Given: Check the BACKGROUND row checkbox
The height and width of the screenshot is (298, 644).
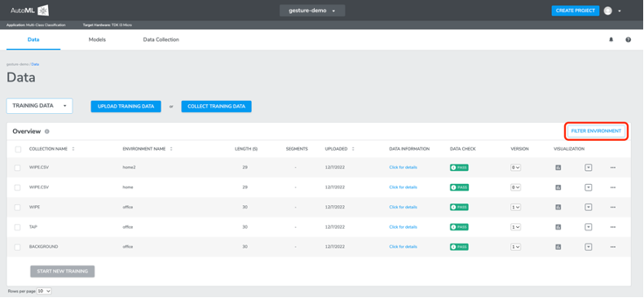Looking at the screenshot, I should [x=17, y=247].
